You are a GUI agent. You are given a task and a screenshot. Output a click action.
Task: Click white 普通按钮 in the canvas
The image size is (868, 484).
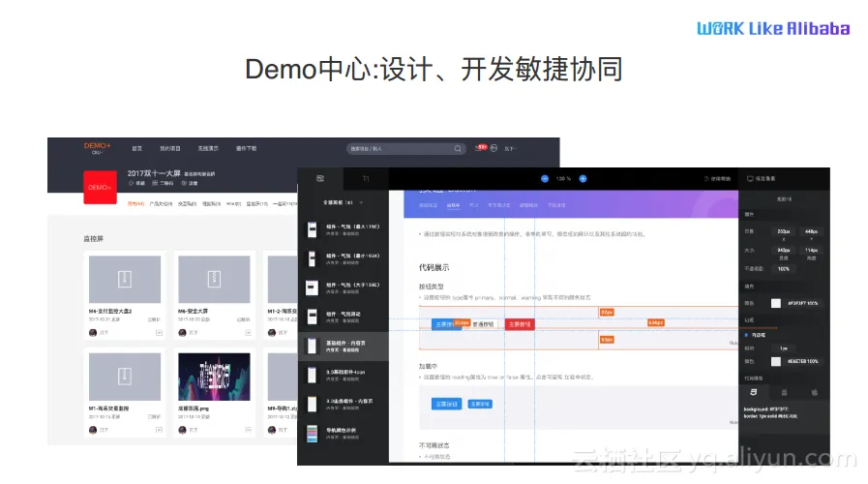[483, 324]
